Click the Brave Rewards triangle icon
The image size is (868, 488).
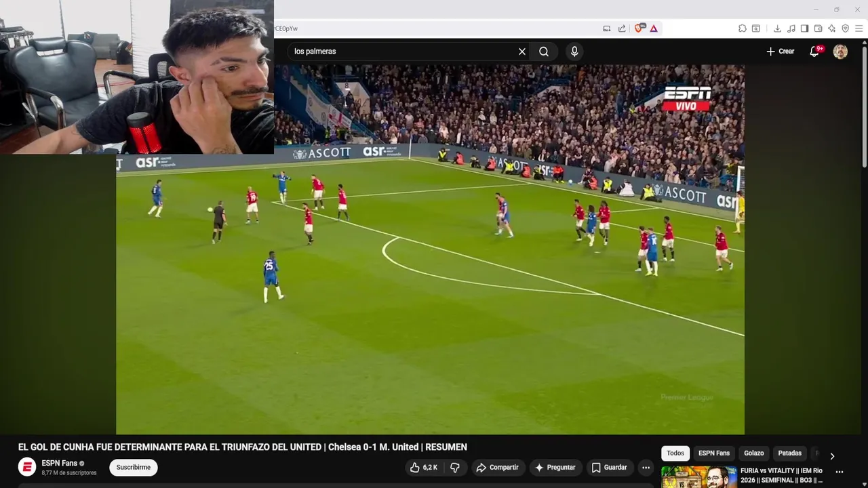coord(654,28)
